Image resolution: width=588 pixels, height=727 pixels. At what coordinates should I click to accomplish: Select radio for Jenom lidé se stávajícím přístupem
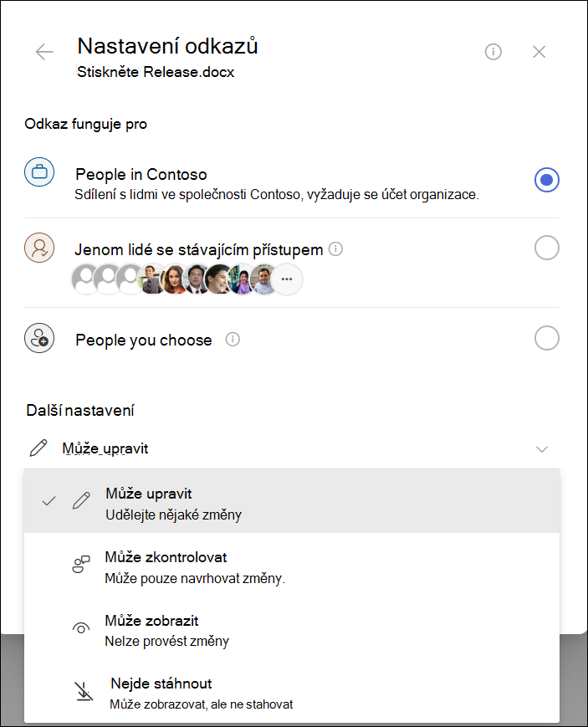(x=547, y=248)
